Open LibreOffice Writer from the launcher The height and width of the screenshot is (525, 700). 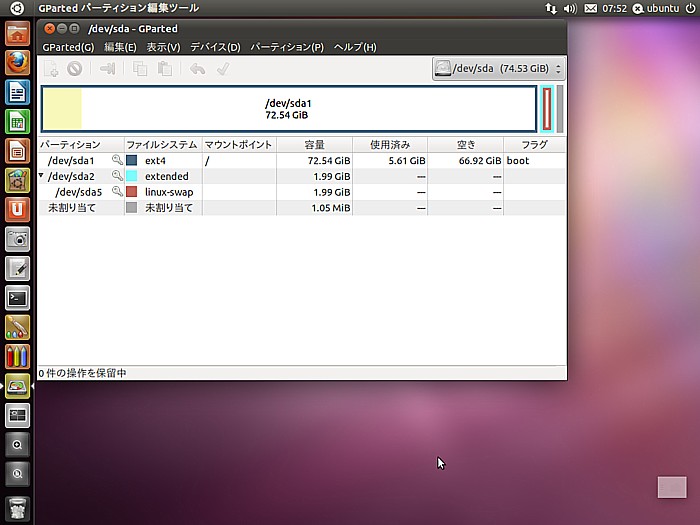pos(17,92)
